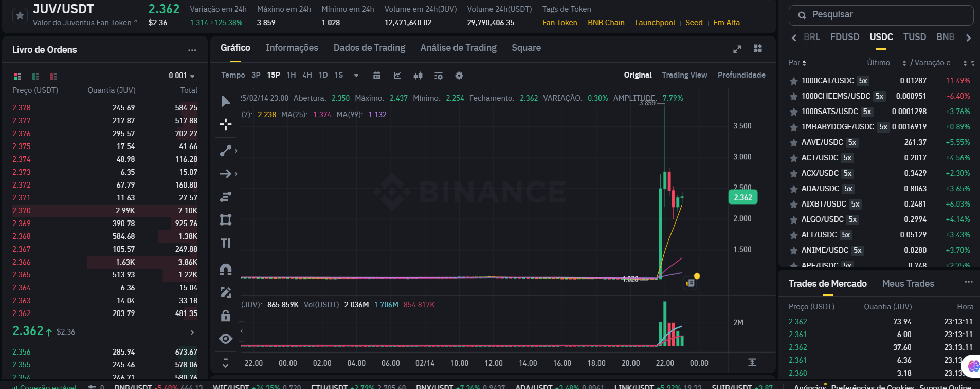This screenshot has width=980, height=389.
Task: Sort pairs list by Par column
Action: tap(797, 63)
